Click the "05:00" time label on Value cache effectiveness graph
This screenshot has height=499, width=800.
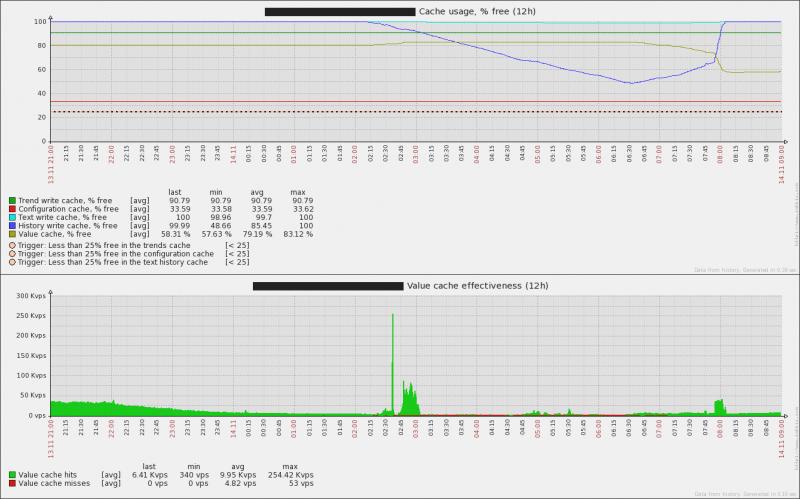537,429
